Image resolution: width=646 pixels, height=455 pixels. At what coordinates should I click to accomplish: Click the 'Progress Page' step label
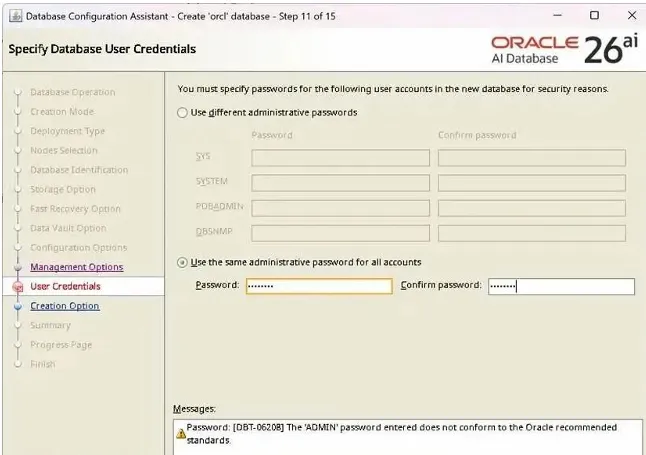(x=61, y=345)
